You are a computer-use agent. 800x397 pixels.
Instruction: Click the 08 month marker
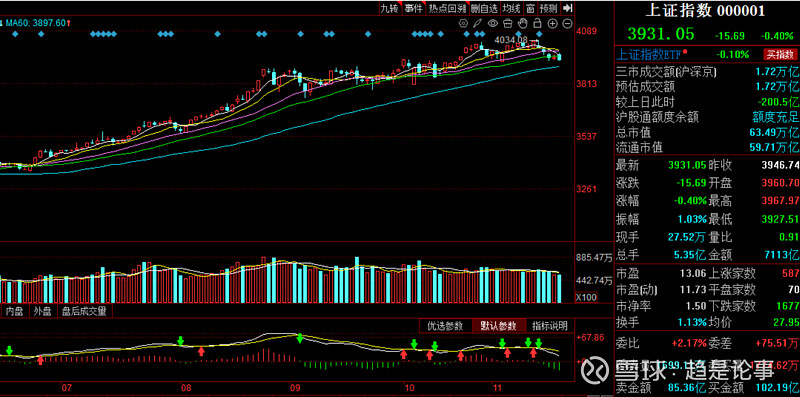click(x=186, y=387)
